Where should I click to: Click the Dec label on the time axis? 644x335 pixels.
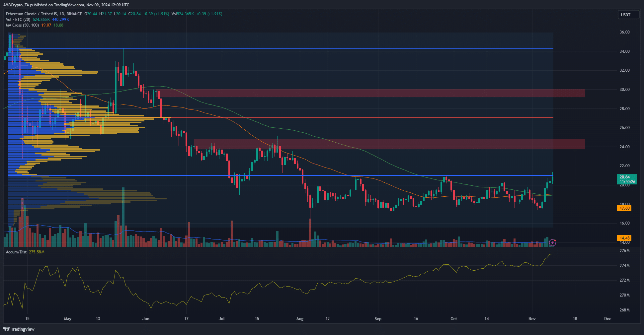(x=607, y=319)
